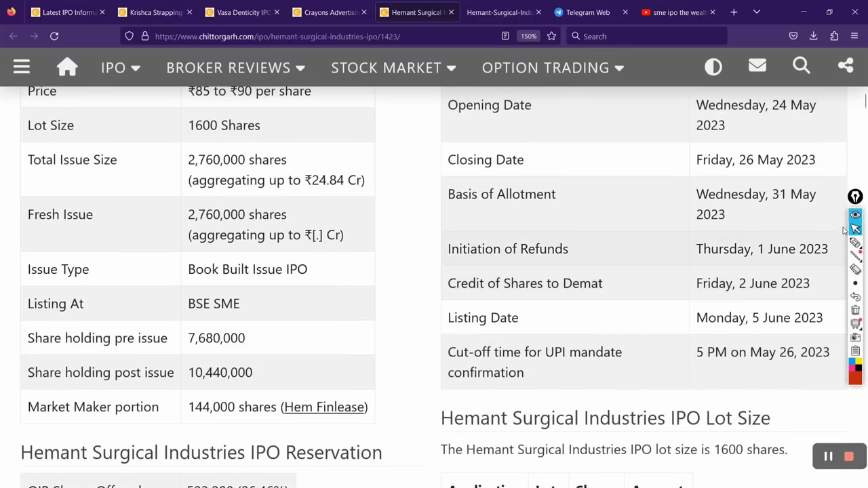
Task: Click the 'Friday, 26 May 2023' closing date
Action: point(755,160)
